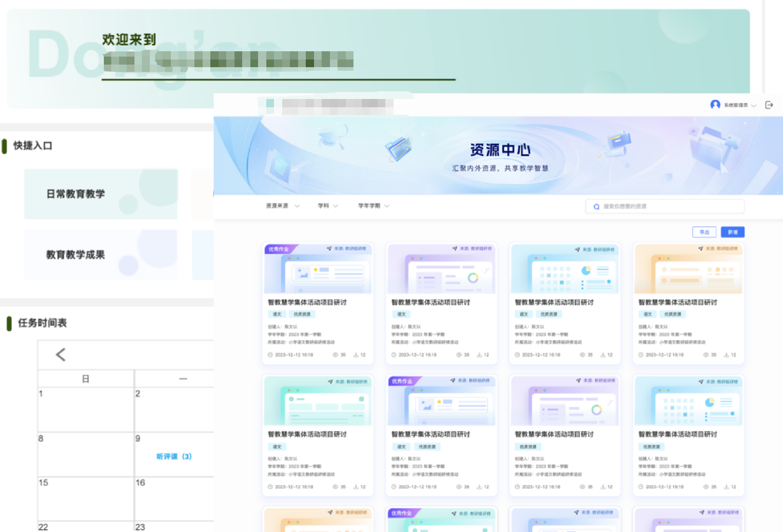Image resolution: width=783 pixels, height=532 pixels.
Task: Click the download icon on the top-row orange-thumbnail card
Action: pos(726,355)
